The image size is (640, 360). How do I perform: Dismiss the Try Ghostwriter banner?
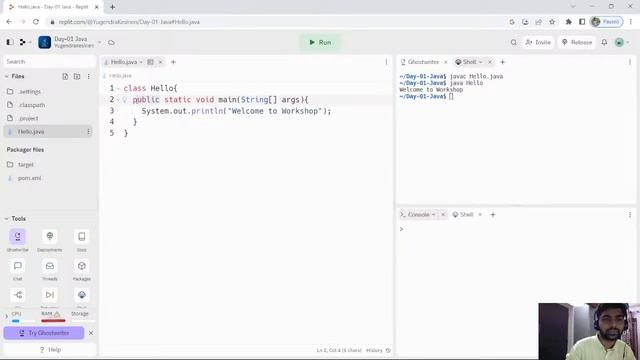[x=91, y=333]
